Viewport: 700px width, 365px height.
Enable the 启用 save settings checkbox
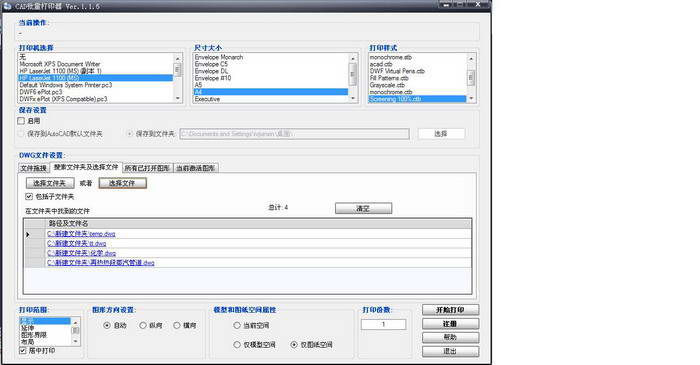click(x=21, y=121)
